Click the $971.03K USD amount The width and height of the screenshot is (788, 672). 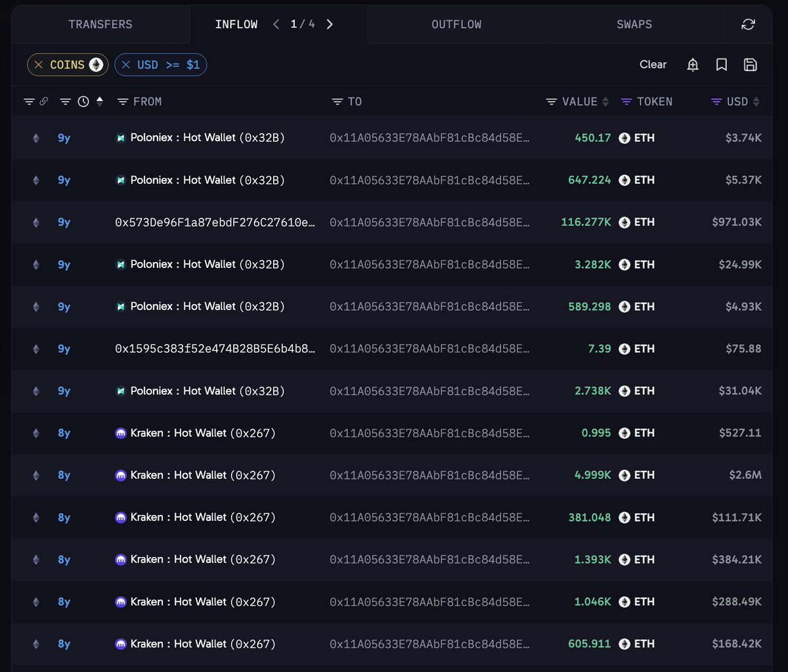coord(737,222)
